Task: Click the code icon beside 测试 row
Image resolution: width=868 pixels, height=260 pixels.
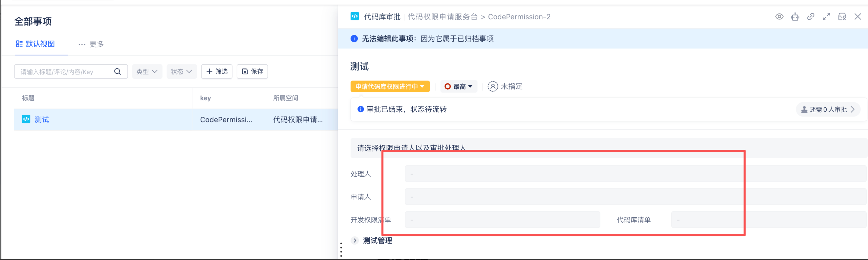Action: tap(26, 119)
